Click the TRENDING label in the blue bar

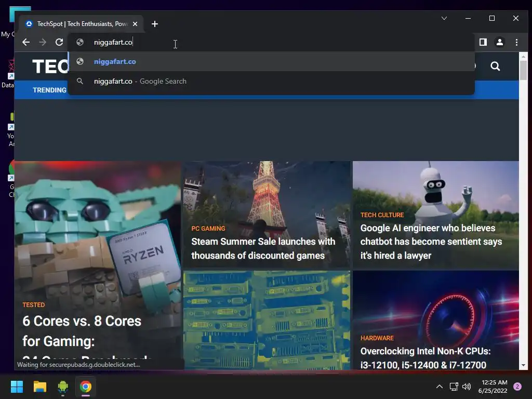(x=49, y=90)
